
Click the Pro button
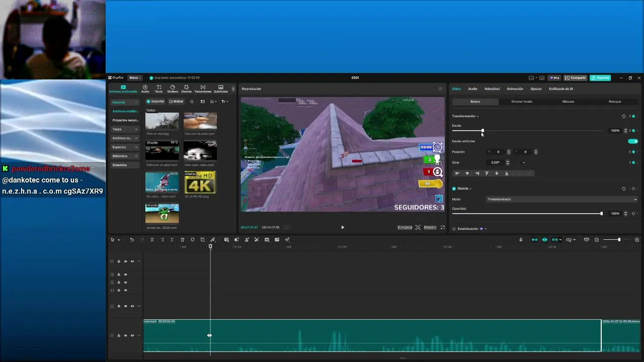[x=554, y=78]
